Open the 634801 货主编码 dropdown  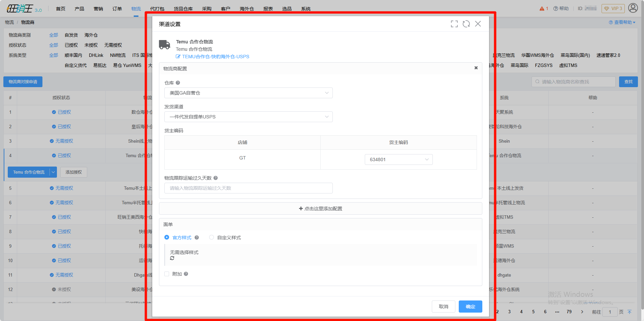coord(398,159)
